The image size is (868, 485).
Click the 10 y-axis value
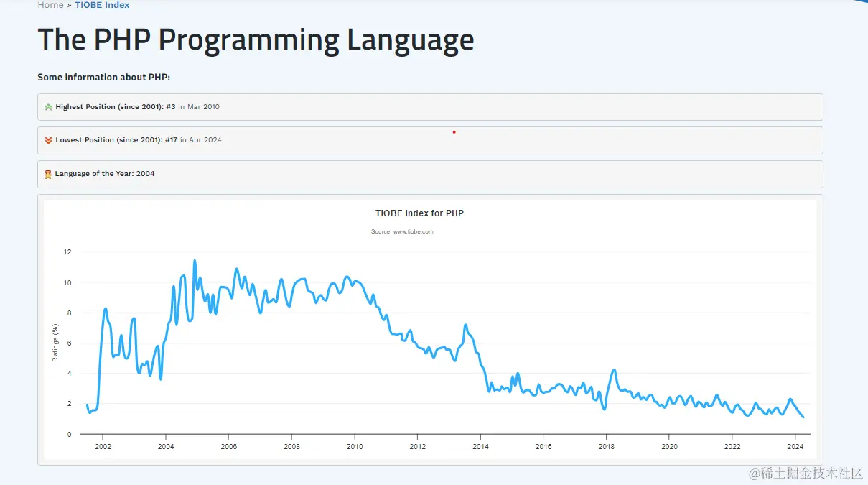coord(67,282)
